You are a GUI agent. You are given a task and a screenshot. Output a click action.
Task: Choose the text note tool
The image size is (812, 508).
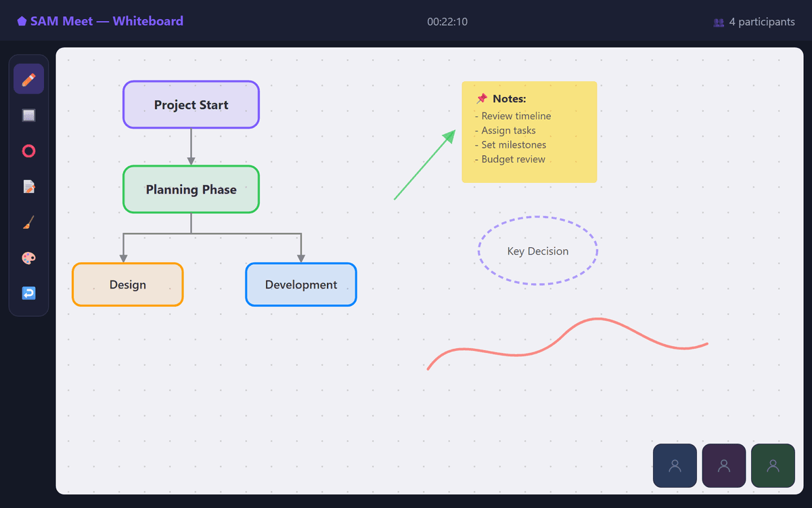28,186
